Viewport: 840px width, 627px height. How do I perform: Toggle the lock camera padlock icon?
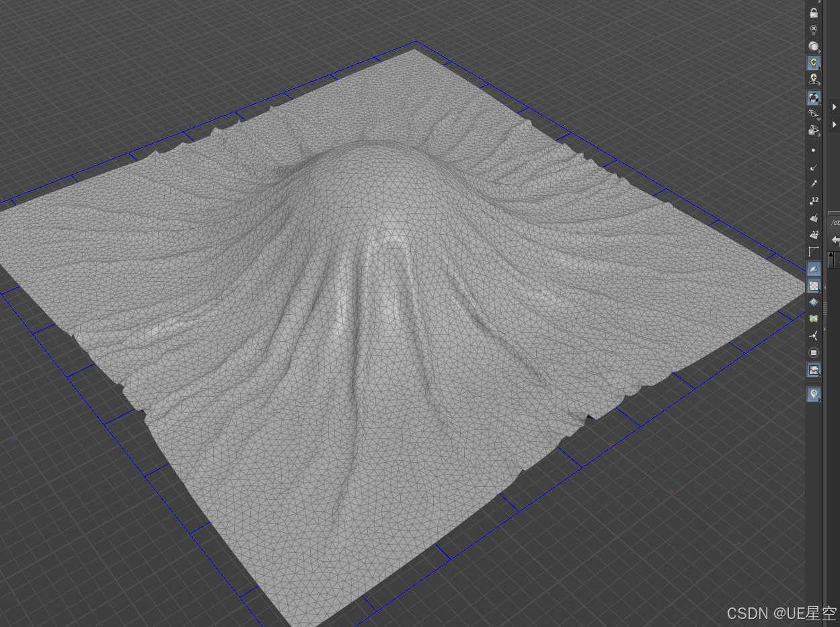tap(814, 13)
